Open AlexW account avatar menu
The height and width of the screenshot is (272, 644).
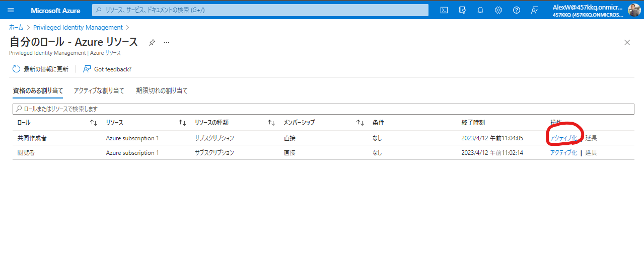tap(634, 10)
